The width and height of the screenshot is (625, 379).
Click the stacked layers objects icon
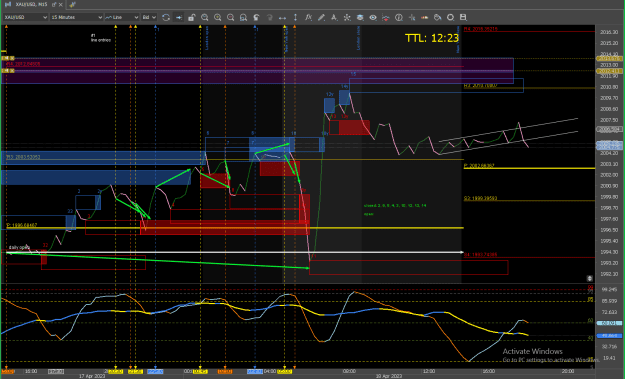[x=360, y=17]
